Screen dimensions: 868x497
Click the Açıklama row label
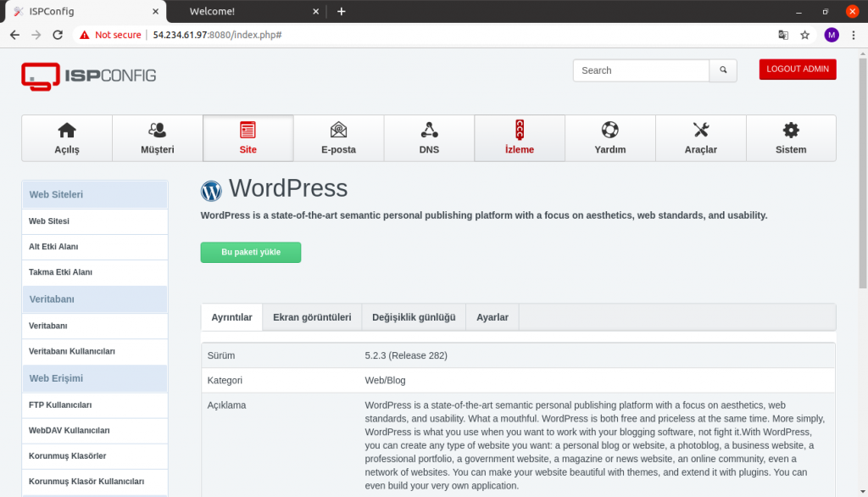point(226,405)
